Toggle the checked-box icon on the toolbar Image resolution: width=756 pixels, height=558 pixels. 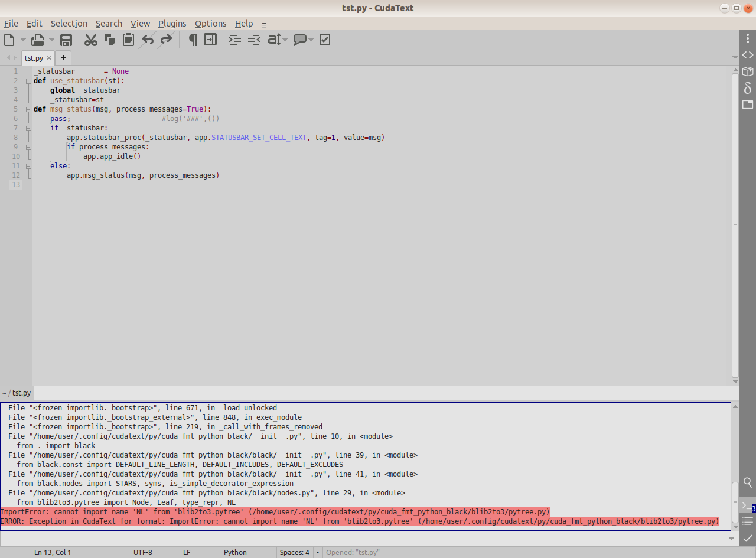coord(325,40)
